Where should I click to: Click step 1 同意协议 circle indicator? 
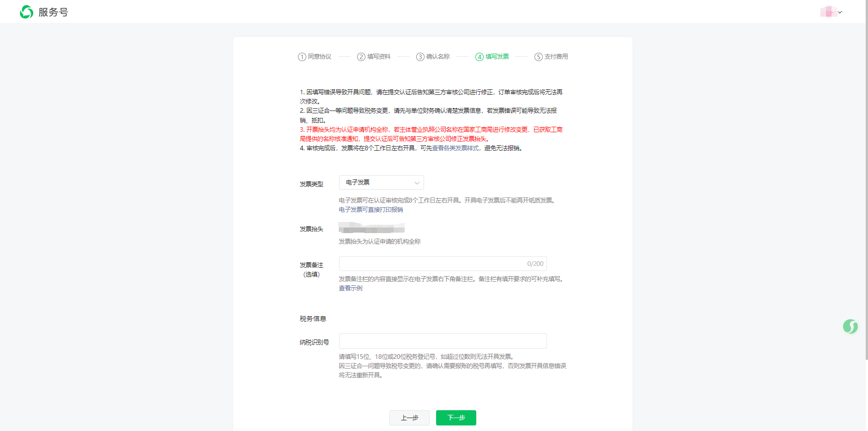click(301, 56)
